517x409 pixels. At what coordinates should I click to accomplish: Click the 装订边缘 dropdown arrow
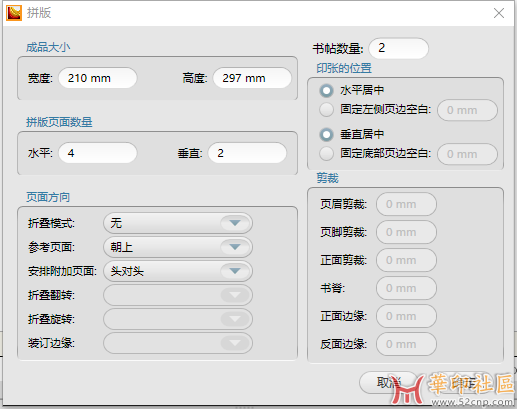(235, 343)
